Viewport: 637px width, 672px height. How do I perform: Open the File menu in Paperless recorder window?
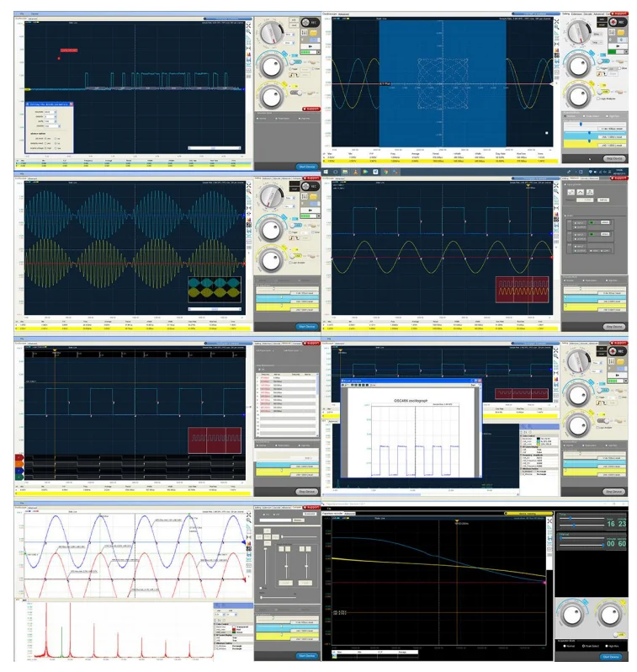pos(329,509)
